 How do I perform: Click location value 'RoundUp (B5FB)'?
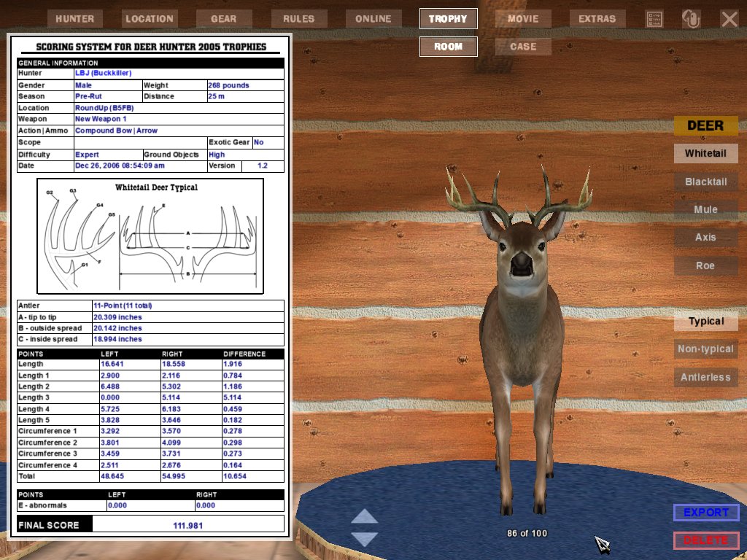coord(104,108)
